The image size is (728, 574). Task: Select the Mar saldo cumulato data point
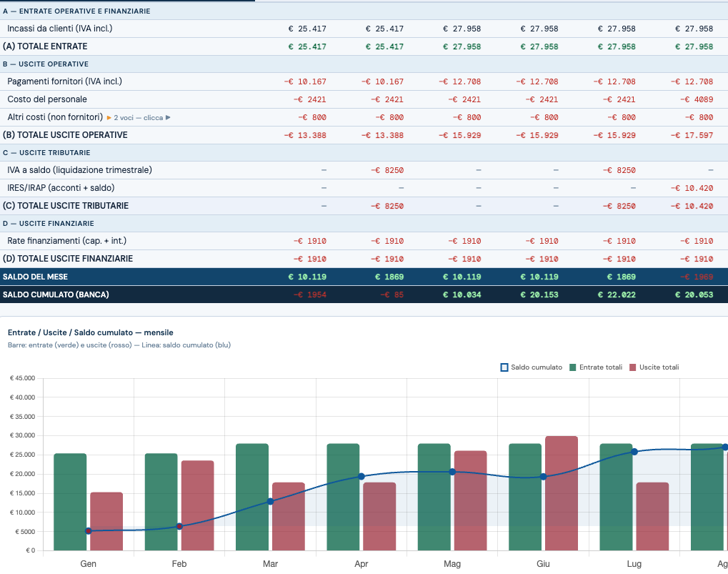click(x=270, y=502)
